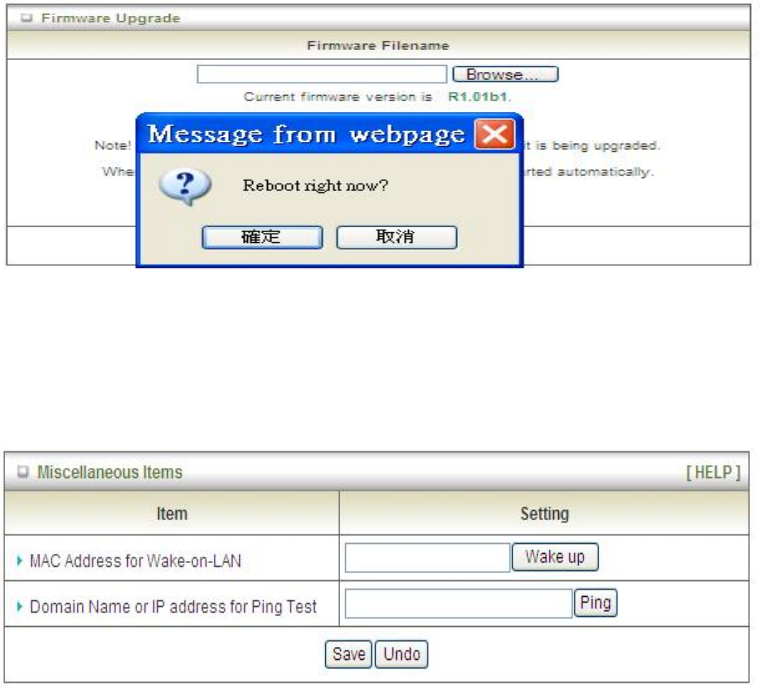760x689 pixels.
Task: Click the Firmware Upgrade panel icon
Action: (x=27, y=18)
